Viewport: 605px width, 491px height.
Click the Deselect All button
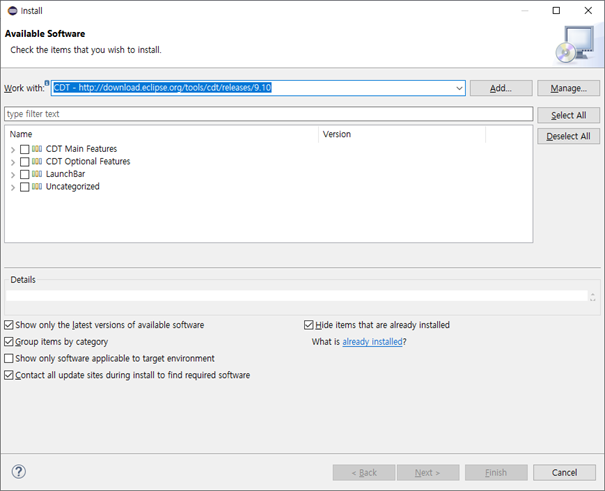coord(568,136)
